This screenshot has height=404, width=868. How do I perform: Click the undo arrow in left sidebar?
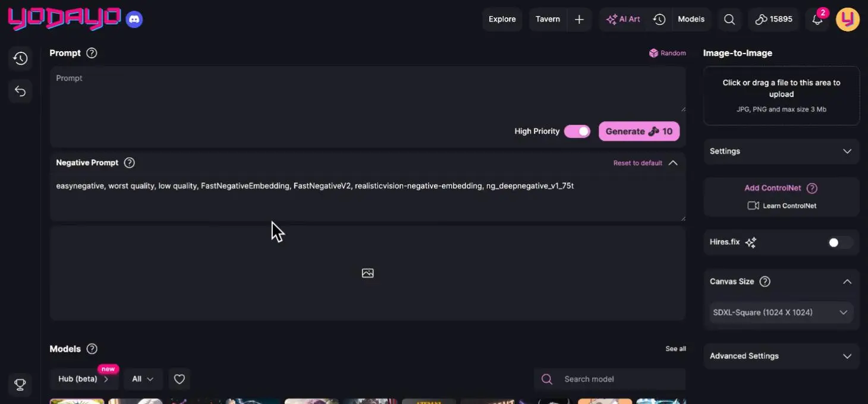[20, 91]
